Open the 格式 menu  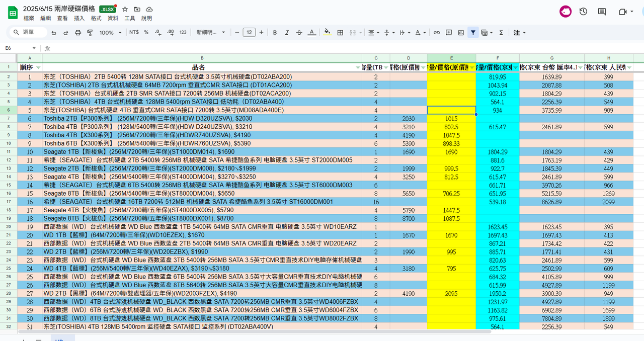pos(96,18)
